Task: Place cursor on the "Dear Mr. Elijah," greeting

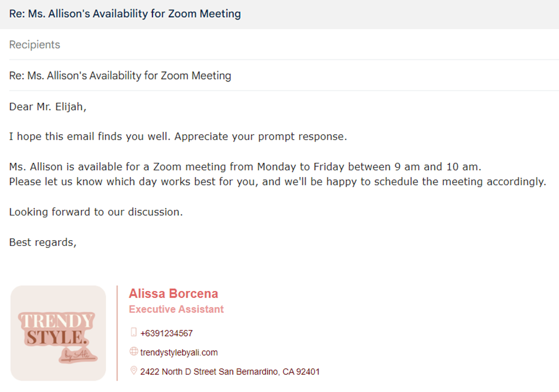Action: click(48, 107)
